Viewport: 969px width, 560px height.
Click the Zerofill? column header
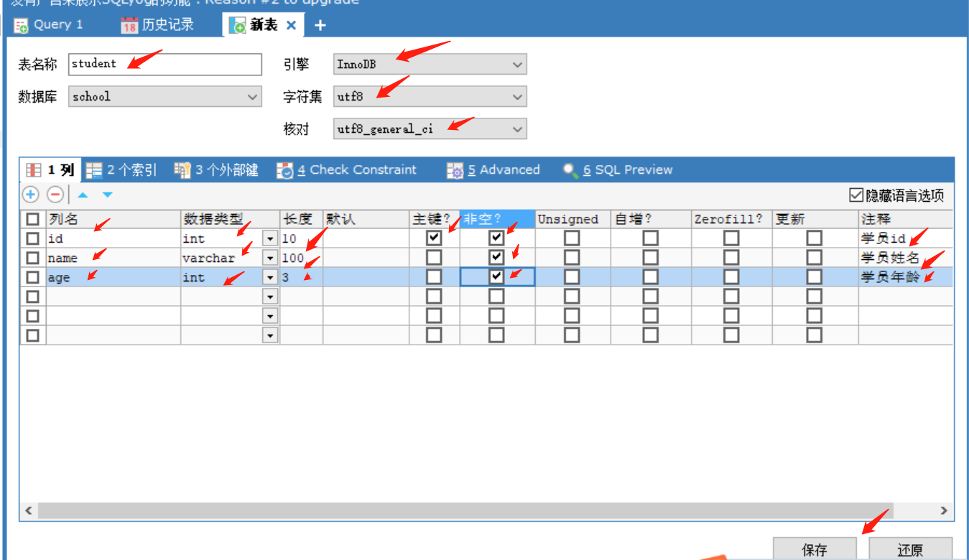pos(732,219)
